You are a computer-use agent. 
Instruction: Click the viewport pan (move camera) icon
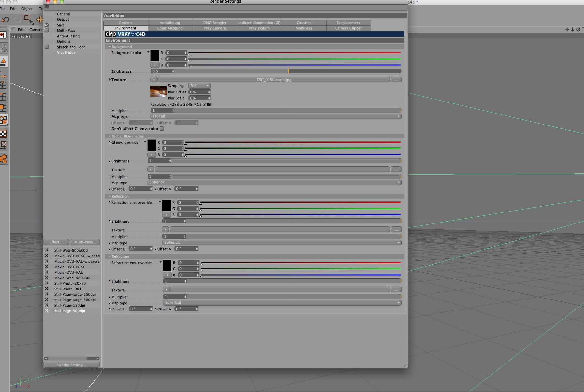click(x=567, y=30)
